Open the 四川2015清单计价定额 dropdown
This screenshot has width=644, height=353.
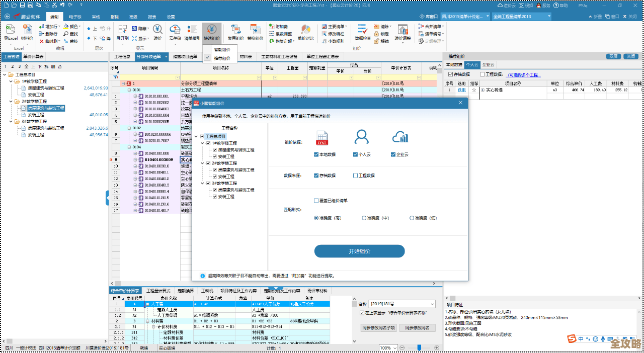coord(465,17)
